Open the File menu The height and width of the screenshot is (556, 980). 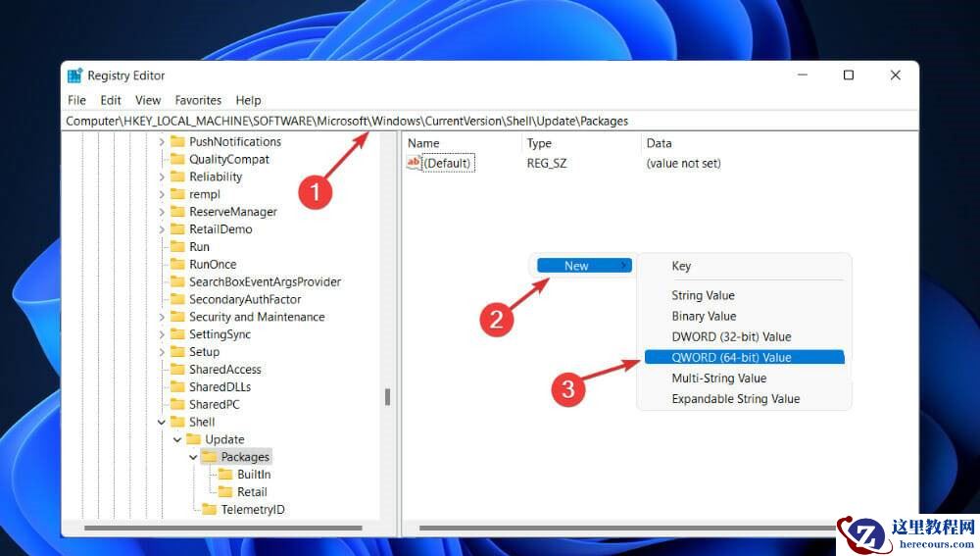point(76,100)
